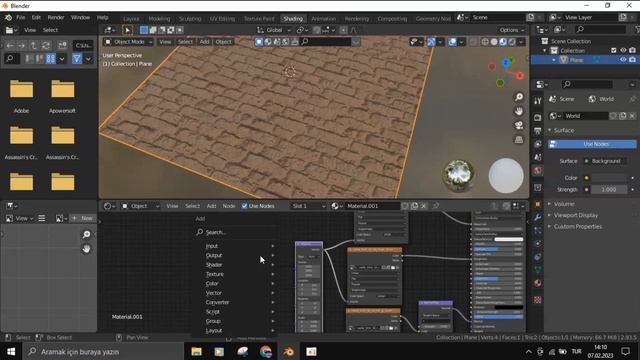Screen dimensions: 640x360
Task: Toggle Use Nodes checkbox in node editor
Action: click(x=244, y=206)
